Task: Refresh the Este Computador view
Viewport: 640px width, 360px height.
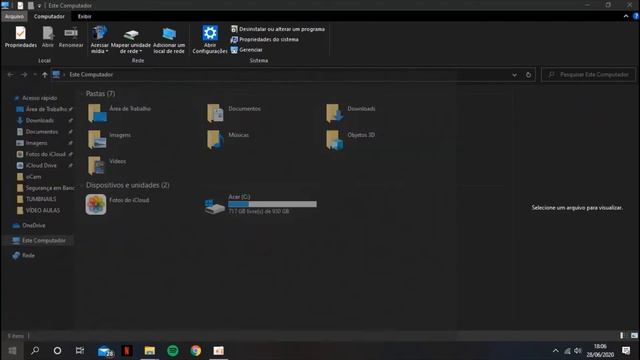Action: (528, 75)
